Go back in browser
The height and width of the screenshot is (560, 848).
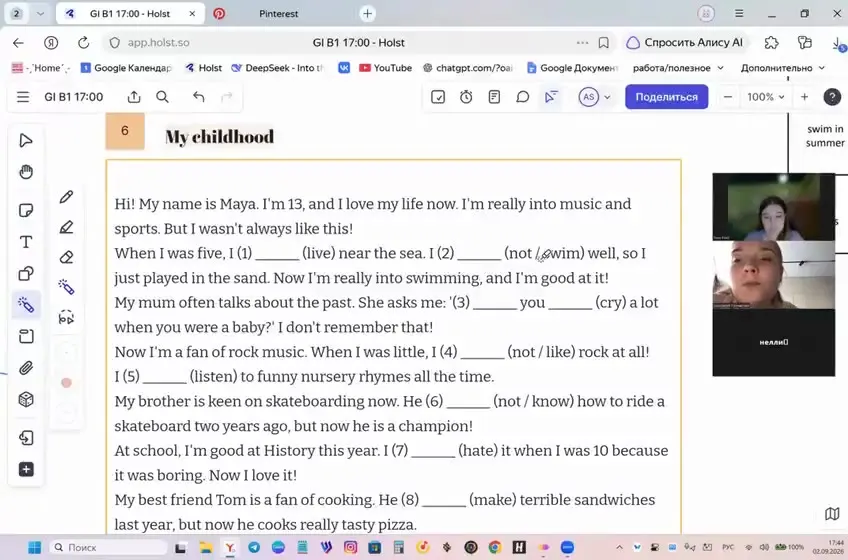coord(18,43)
